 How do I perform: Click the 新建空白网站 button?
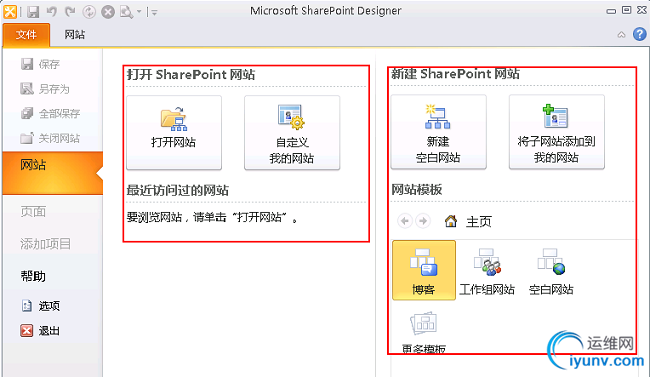tap(438, 132)
